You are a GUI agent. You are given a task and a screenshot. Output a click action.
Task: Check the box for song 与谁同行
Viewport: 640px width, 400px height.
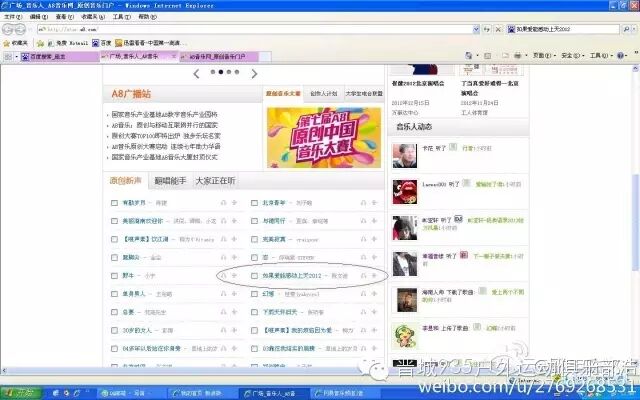click(x=254, y=221)
